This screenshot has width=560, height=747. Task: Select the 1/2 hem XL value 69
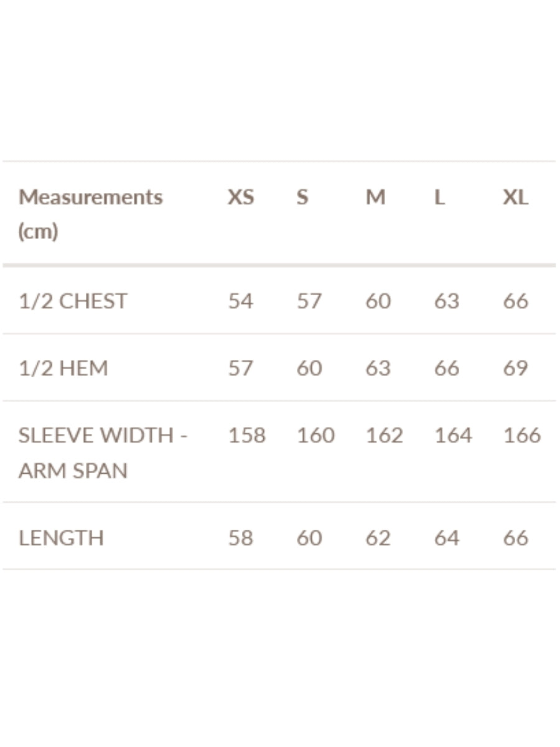(x=515, y=368)
